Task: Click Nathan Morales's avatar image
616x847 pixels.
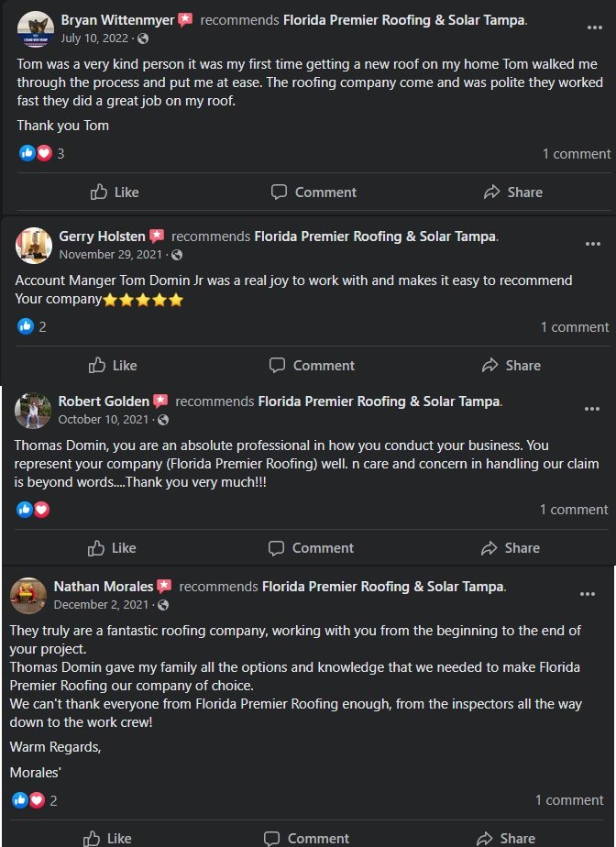Action: click(28, 596)
